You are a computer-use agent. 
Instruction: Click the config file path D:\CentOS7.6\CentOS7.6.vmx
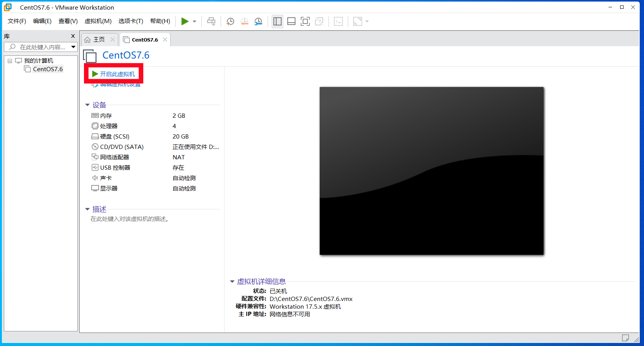(311, 299)
